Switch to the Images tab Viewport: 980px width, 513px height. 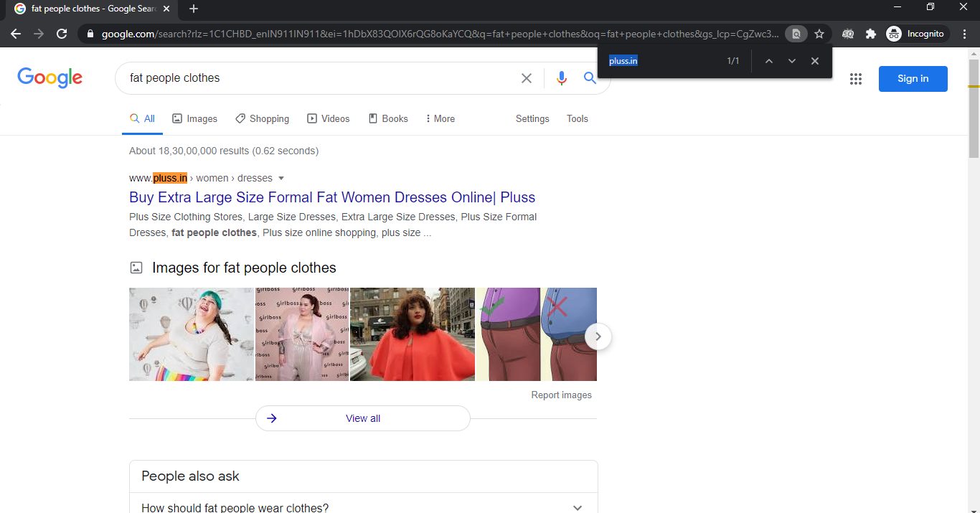point(194,119)
